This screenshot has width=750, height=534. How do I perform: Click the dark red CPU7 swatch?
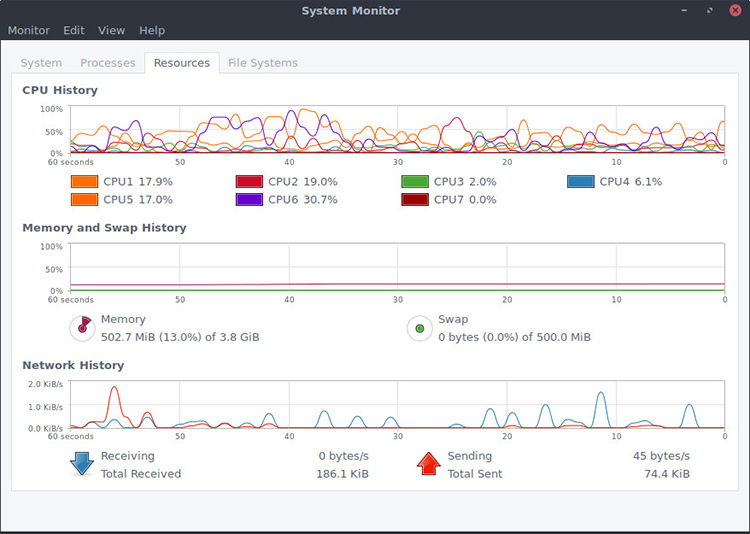[x=415, y=200]
